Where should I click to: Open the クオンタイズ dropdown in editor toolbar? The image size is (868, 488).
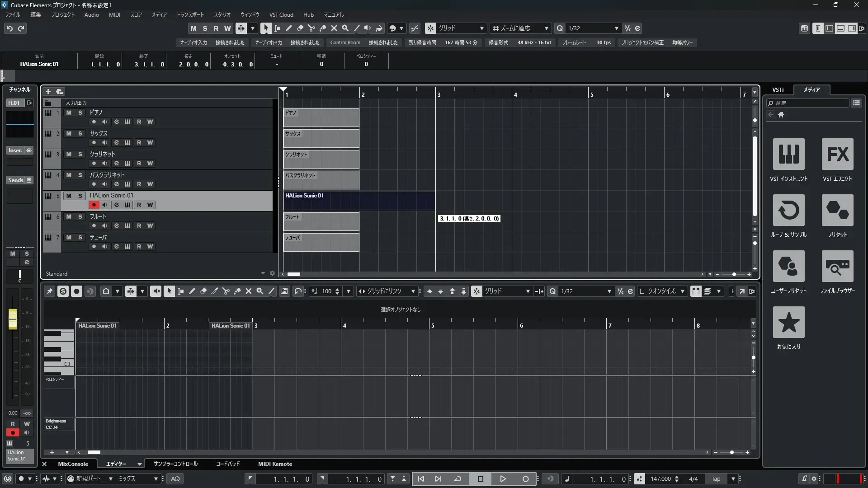tap(682, 291)
